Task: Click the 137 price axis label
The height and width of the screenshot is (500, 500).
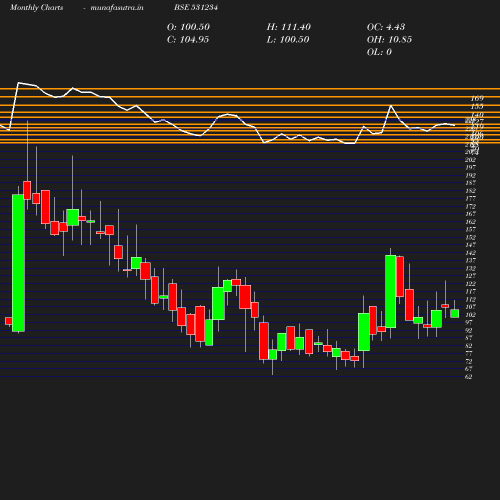Action: pyautogui.click(x=470, y=260)
